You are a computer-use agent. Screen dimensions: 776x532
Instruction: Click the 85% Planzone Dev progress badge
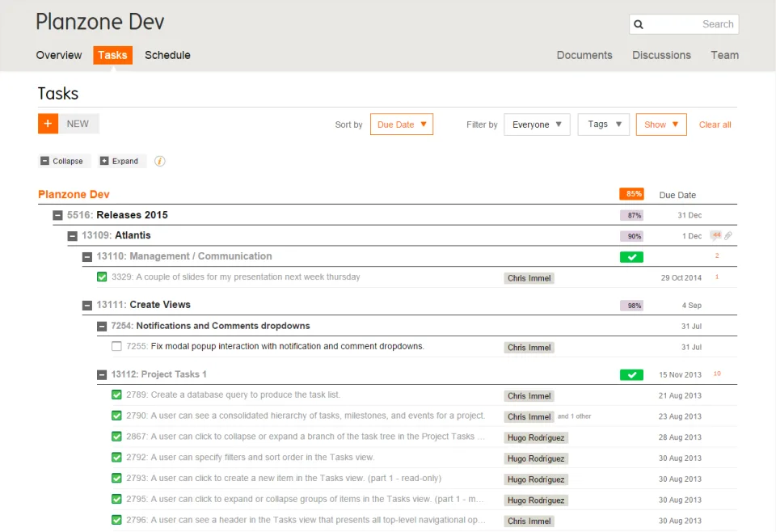coord(631,194)
